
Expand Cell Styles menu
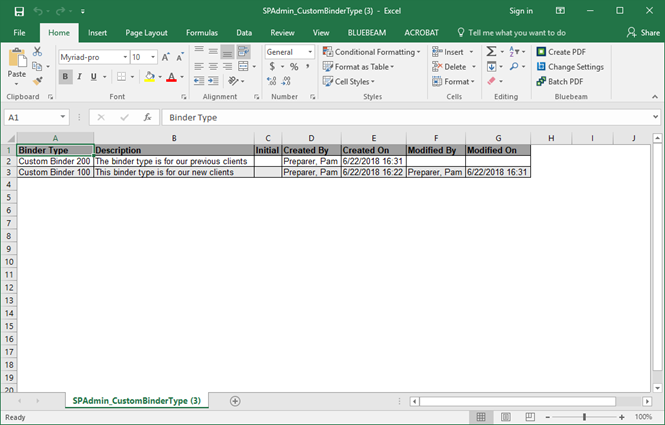coord(349,81)
